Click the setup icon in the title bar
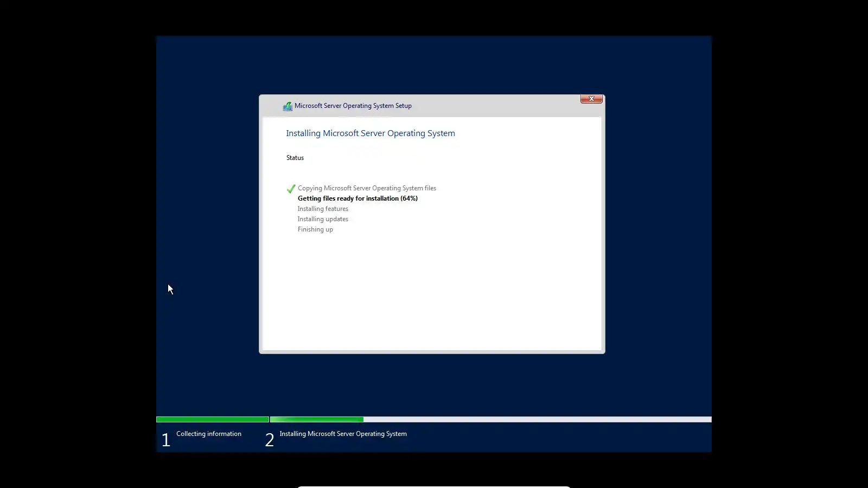Viewport: 868px width, 488px height. 288,106
